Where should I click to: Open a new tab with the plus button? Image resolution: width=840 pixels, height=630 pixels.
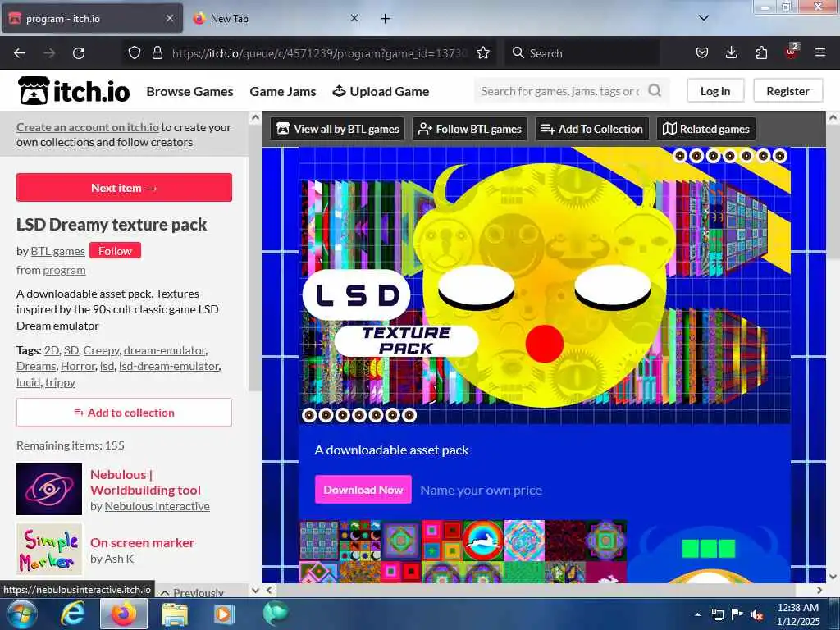click(x=385, y=19)
